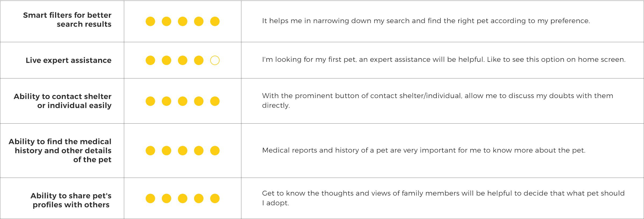Select the medical history feature label
644x219 pixels.
(x=60, y=150)
